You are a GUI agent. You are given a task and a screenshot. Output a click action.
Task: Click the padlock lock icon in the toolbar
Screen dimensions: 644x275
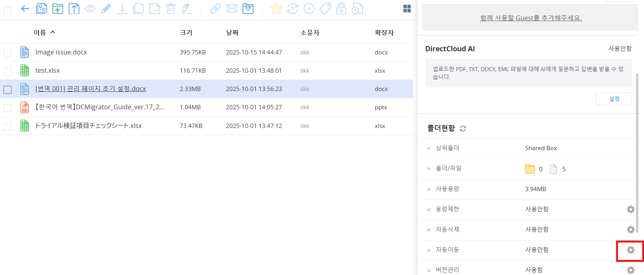tap(341, 9)
